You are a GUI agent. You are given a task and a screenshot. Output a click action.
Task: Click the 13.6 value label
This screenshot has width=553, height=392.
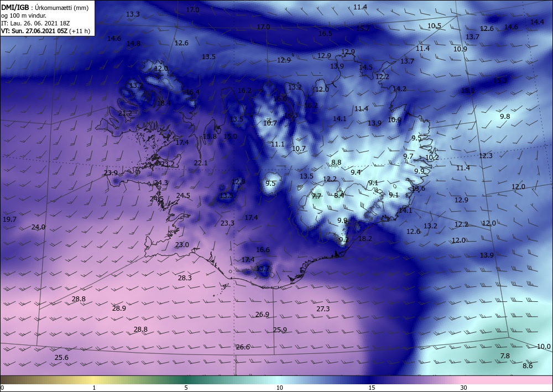pyautogui.click(x=418, y=189)
